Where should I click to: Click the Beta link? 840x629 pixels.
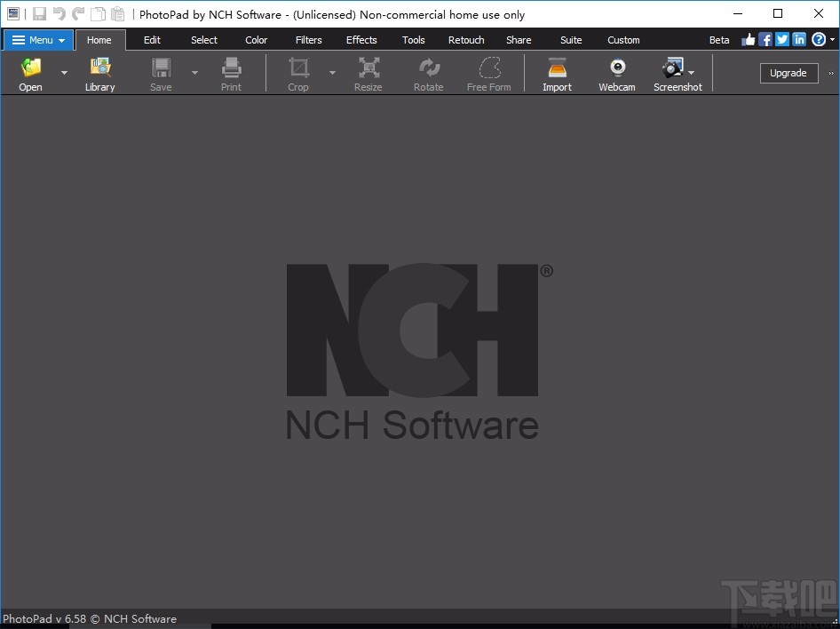tap(719, 40)
